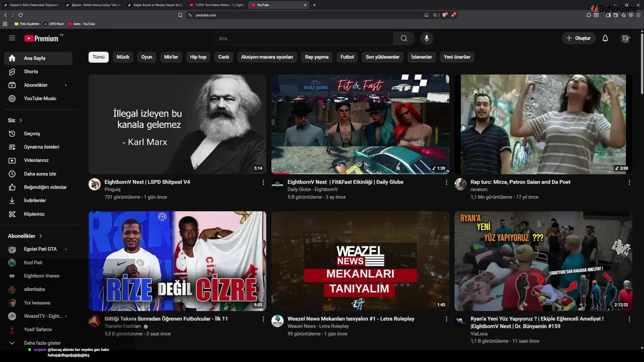
Task: Click the Oluştur create button
Action: click(x=579, y=38)
